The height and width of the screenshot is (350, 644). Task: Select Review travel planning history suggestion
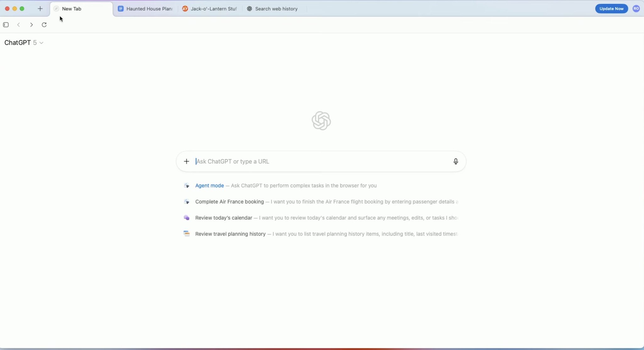pos(230,234)
